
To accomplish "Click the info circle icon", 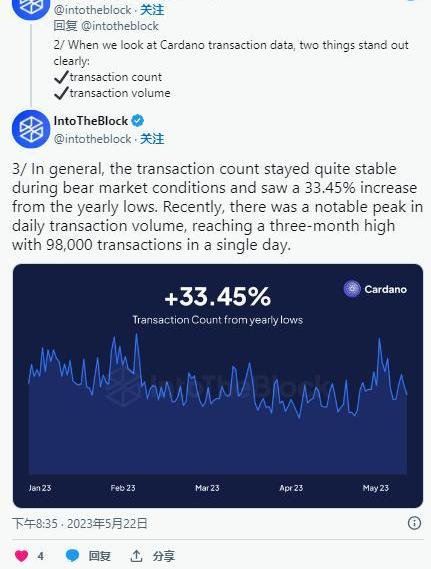I will [414, 523].
